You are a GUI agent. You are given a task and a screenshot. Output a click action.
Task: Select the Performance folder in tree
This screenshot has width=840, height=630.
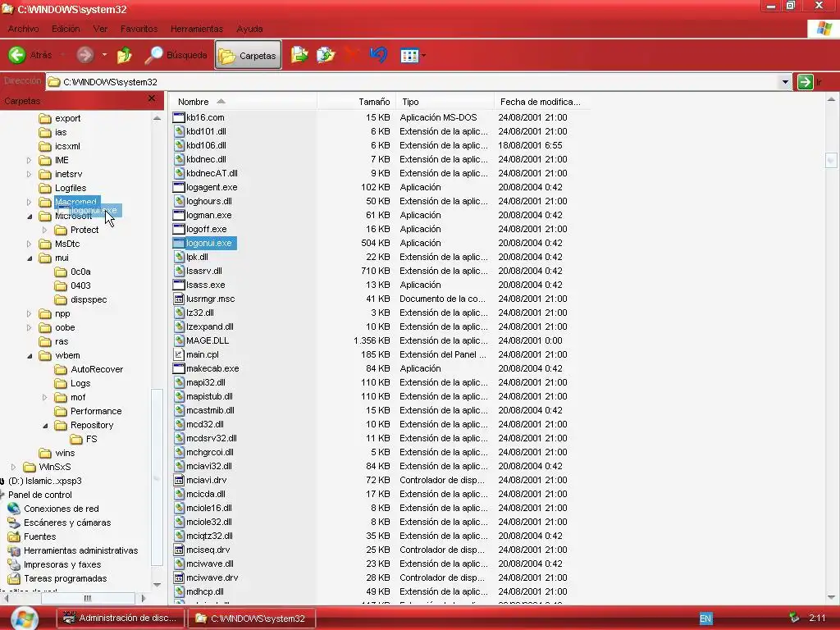(96, 411)
